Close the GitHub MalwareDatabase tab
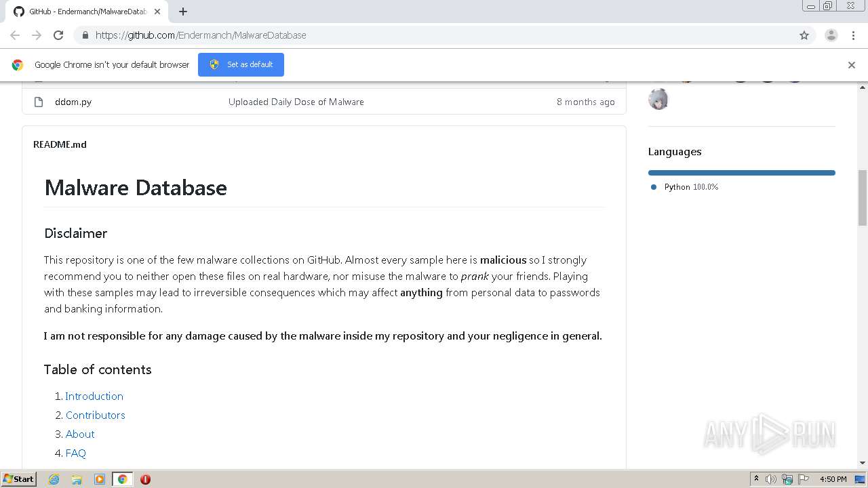 [157, 12]
